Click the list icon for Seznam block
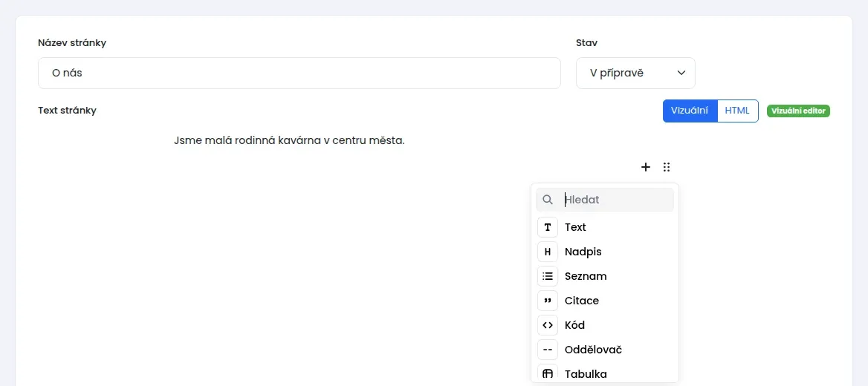This screenshot has width=868, height=386. click(x=548, y=276)
